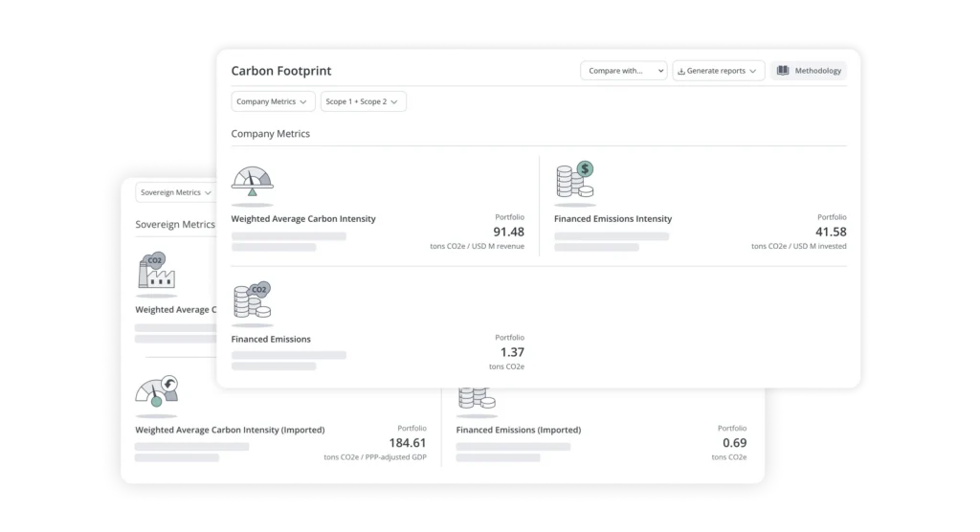
Task: Select the portfolio value 91.48
Action: coord(509,232)
